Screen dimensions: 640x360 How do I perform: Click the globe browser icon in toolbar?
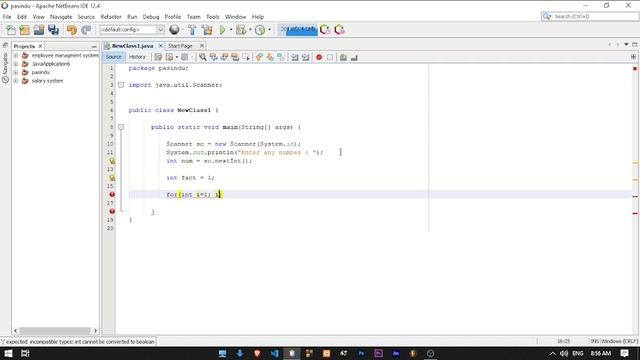pos(174,30)
